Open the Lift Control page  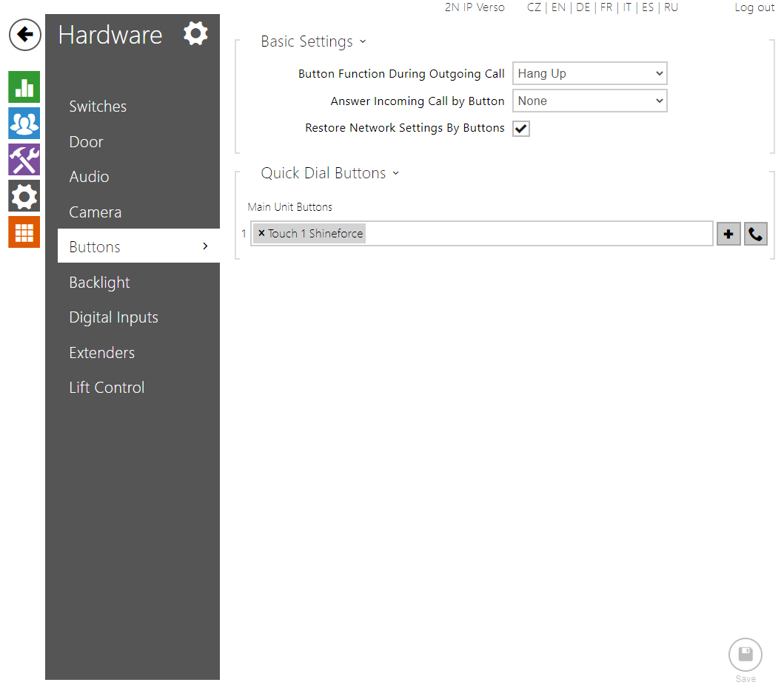tap(107, 388)
